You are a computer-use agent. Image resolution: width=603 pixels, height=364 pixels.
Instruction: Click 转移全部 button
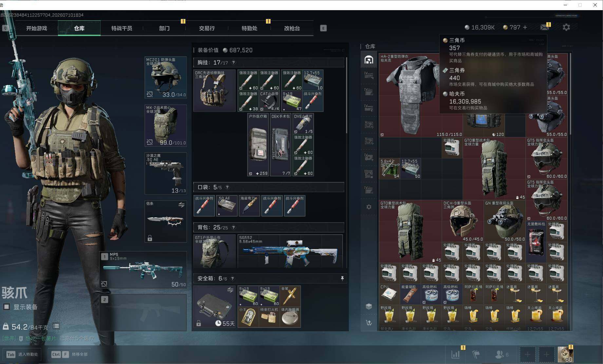pos(69,354)
